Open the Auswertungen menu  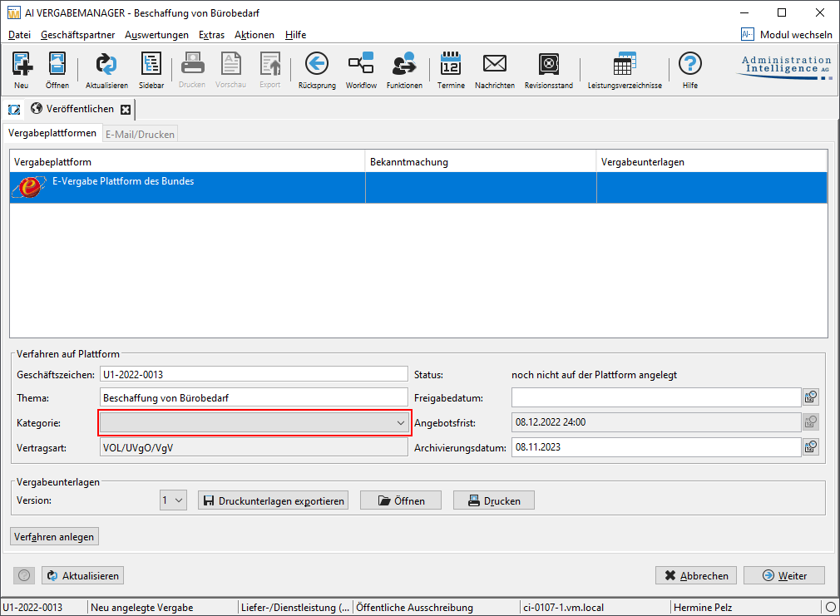pyautogui.click(x=156, y=35)
